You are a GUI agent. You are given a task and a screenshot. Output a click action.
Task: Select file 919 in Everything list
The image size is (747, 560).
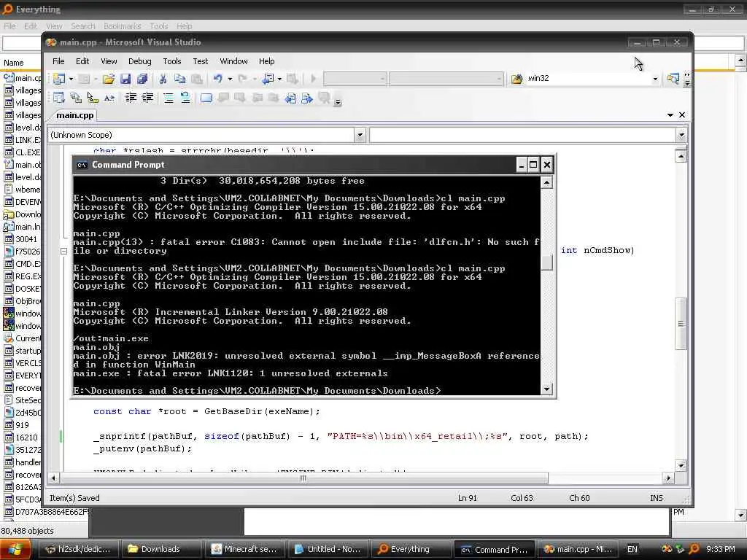[x=23, y=425]
